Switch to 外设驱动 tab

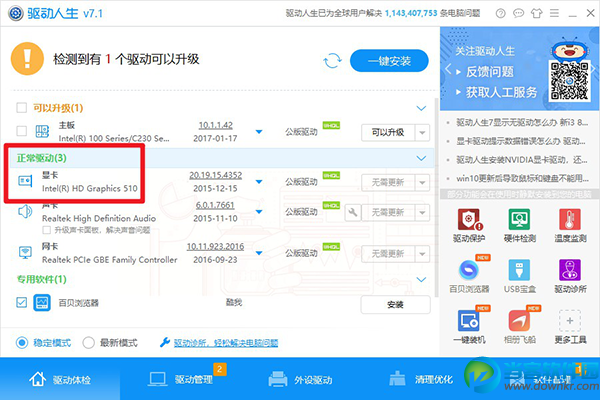point(300,379)
